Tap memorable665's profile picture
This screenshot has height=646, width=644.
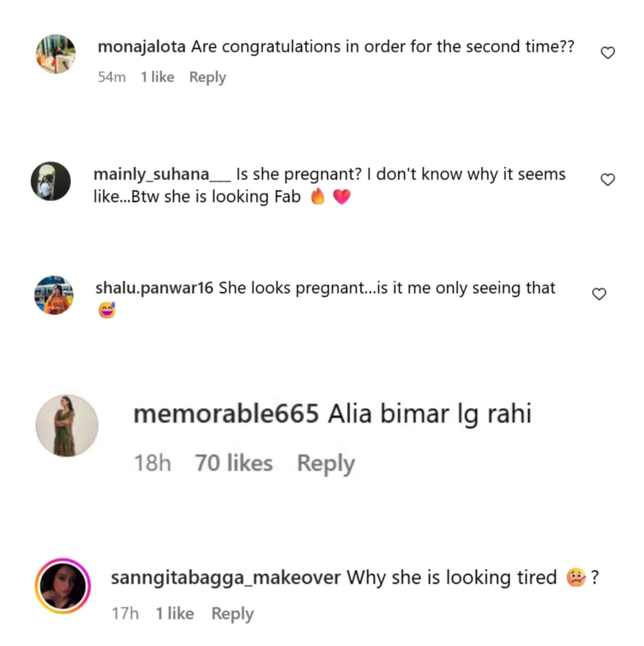point(67,425)
